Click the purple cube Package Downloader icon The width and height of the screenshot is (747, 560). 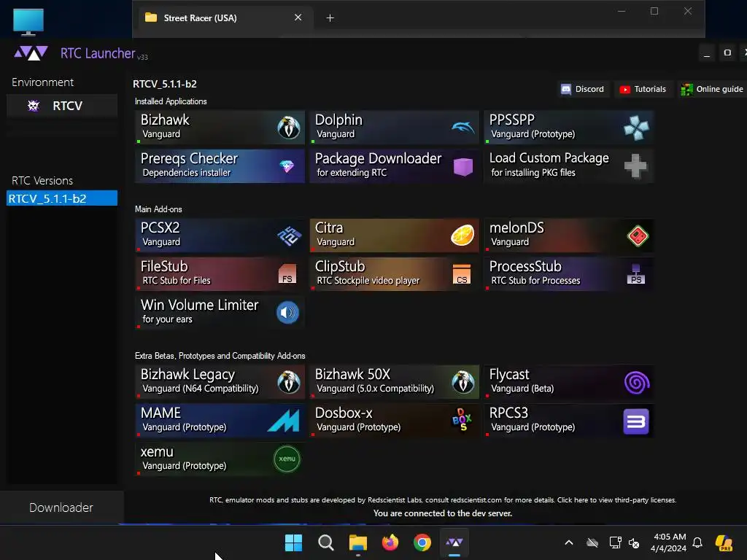pos(463,167)
